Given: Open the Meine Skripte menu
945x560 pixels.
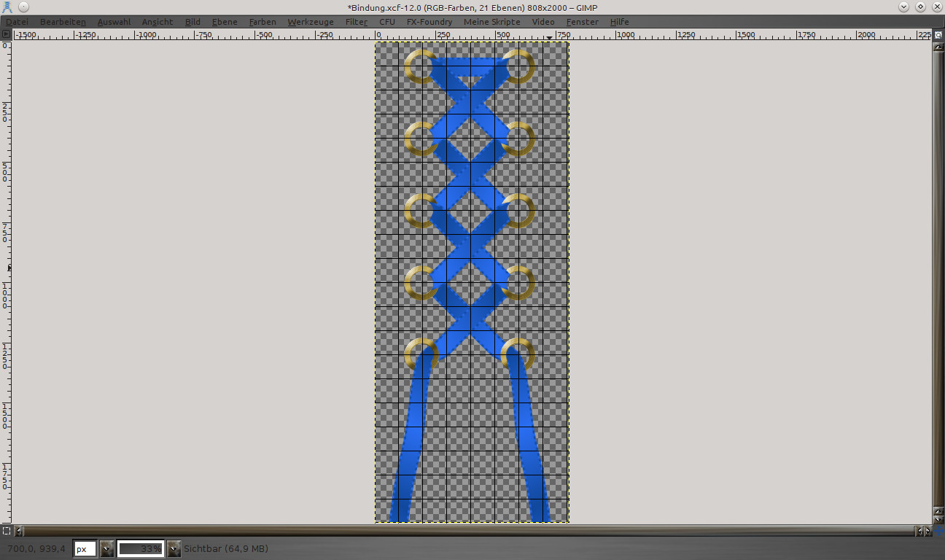Looking at the screenshot, I should pyautogui.click(x=492, y=22).
